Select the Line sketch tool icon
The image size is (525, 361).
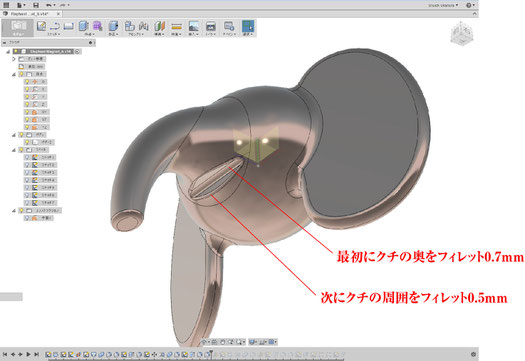pyautogui.click(x=55, y=26)
